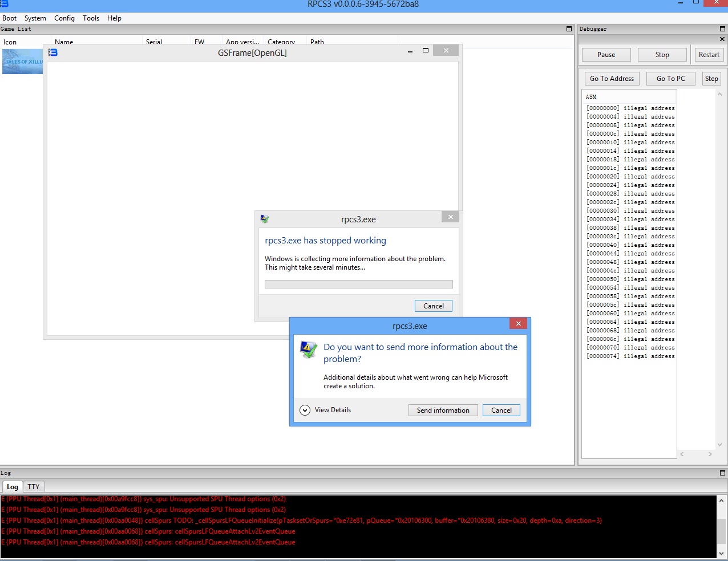The width and height of the screenshot is (728, 561).
Task: Sort game list by Category column
Action: (281, 42)
